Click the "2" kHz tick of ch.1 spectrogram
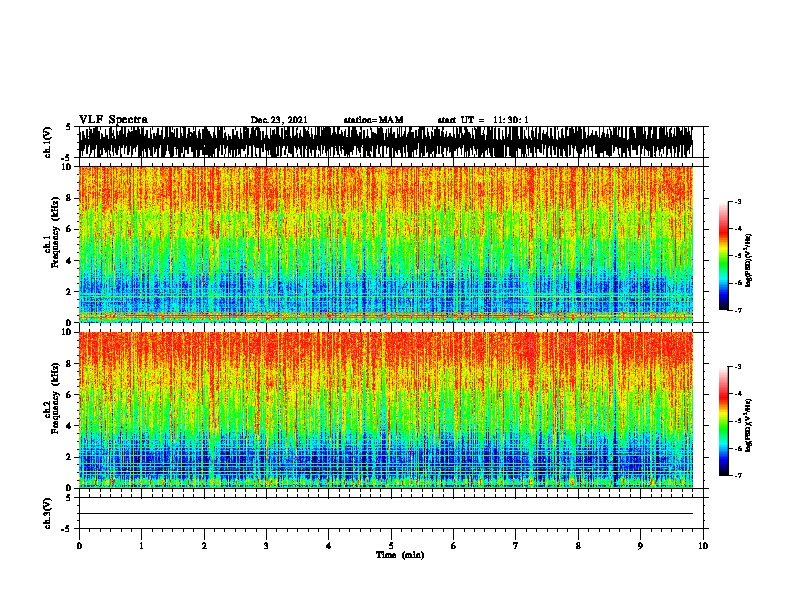This screenshot has height=612, width=792. tap(70, 291)
